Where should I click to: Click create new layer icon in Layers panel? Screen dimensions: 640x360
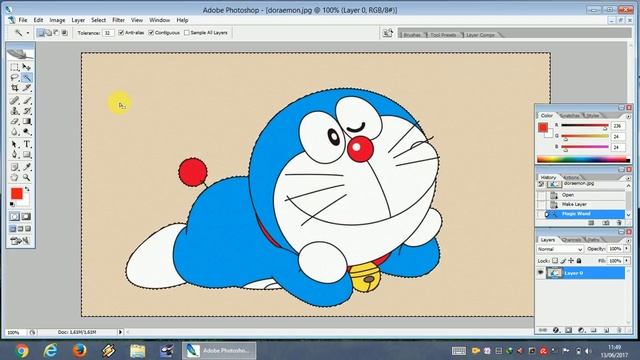pos(607,330)
